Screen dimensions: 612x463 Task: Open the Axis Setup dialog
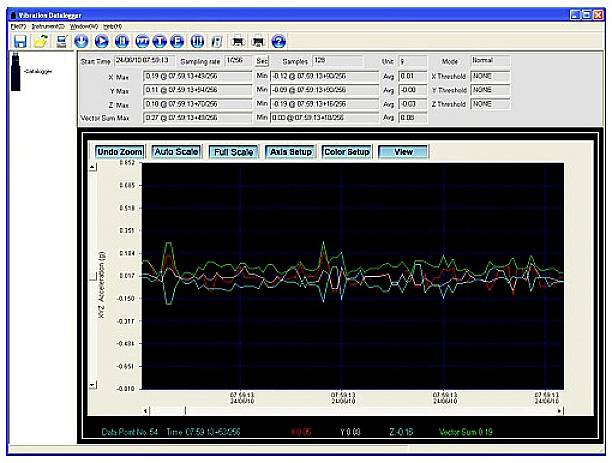tap(291, 152)
